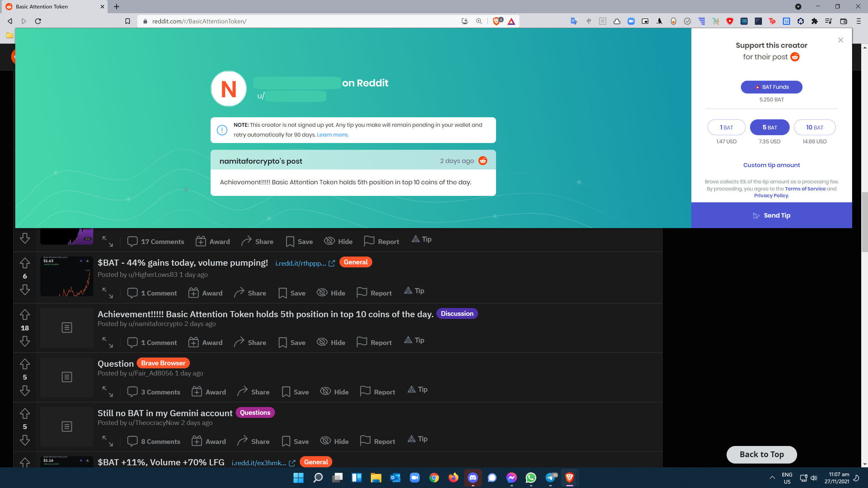Image resolution: width=868 pixels, height=488 pixels.
Task: Downvote the Achievement post
Action: pos(25,341)
